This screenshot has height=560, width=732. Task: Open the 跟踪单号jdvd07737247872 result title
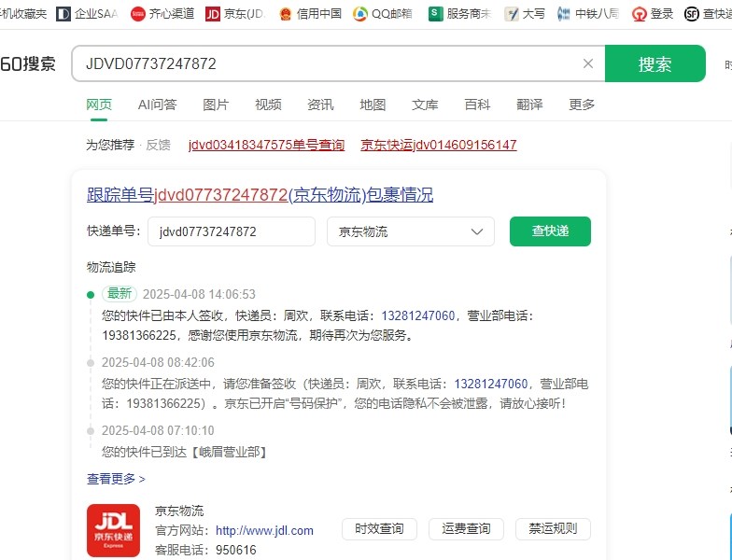(260, 194)
